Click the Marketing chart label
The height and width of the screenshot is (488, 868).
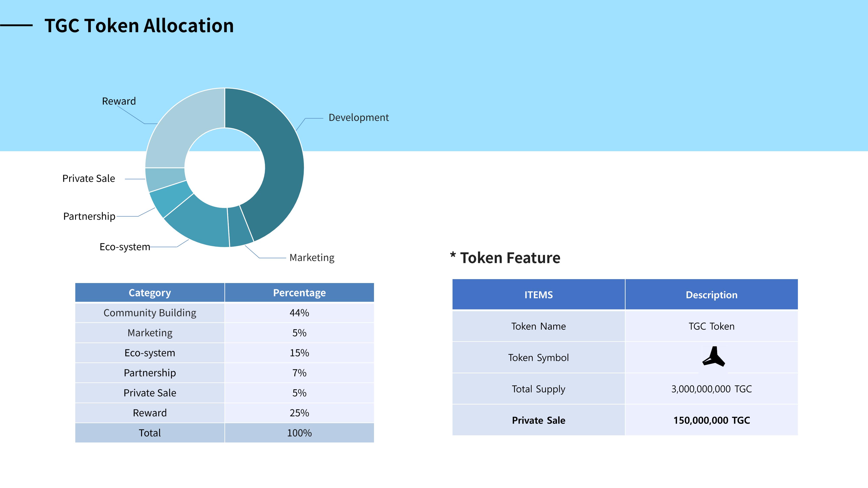pyautogui.click(x=312, y=258)
